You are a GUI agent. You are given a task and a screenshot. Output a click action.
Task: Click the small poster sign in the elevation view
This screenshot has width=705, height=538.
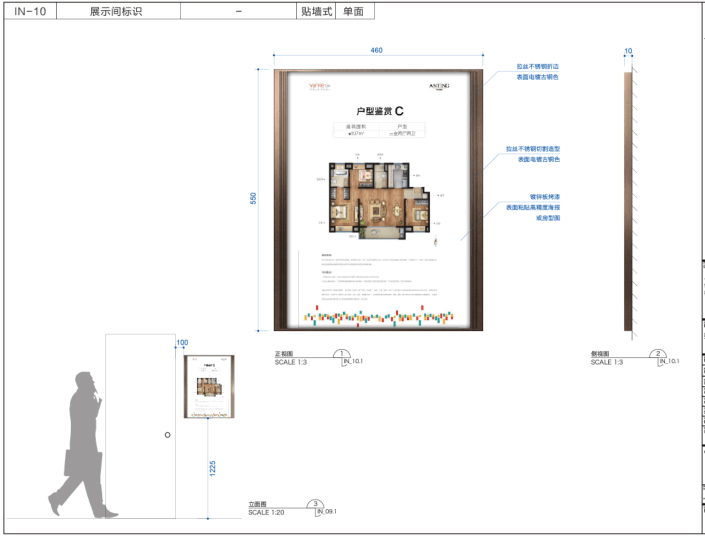(x=209, y=387)
